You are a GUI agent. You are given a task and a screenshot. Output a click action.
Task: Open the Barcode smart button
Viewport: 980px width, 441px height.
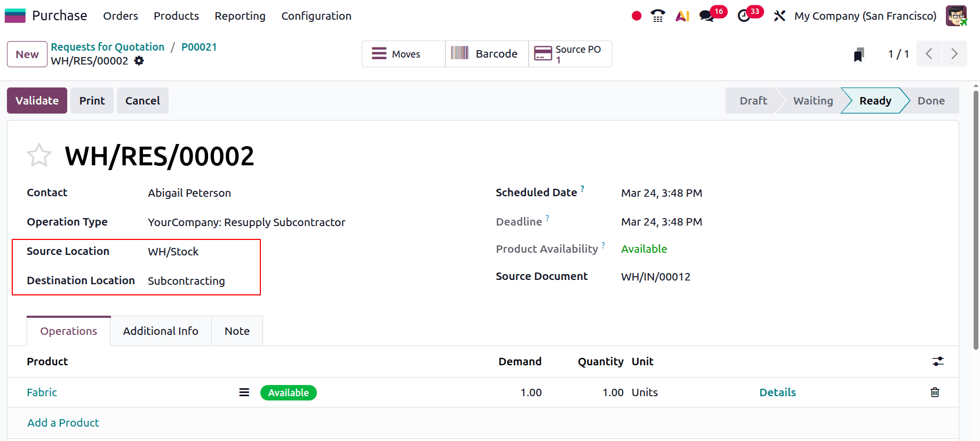(487, 54)
